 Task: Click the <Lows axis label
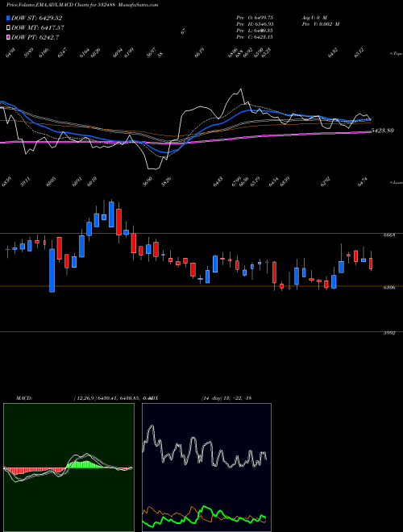[396, 182]
